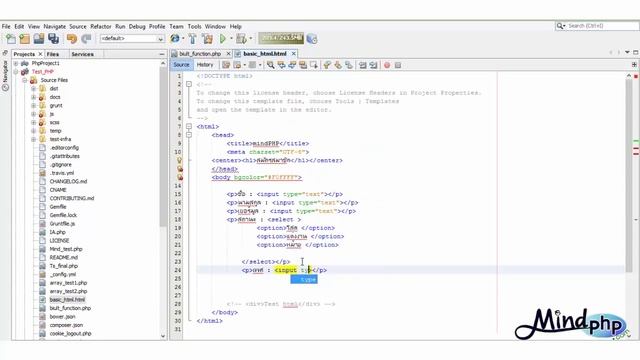Click the memory usage bar

(x=281, y=38)
